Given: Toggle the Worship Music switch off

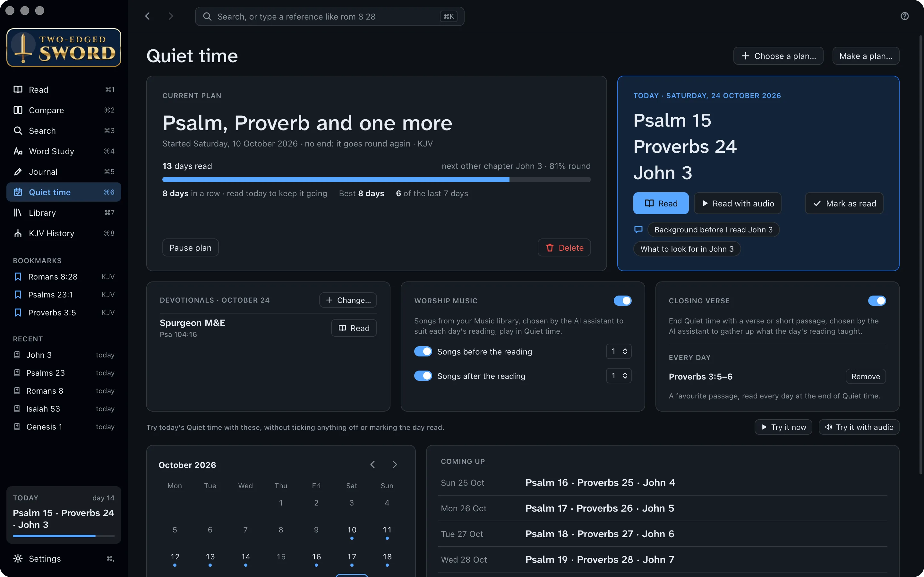Looking at the screenshot, I should pos(622,301).
